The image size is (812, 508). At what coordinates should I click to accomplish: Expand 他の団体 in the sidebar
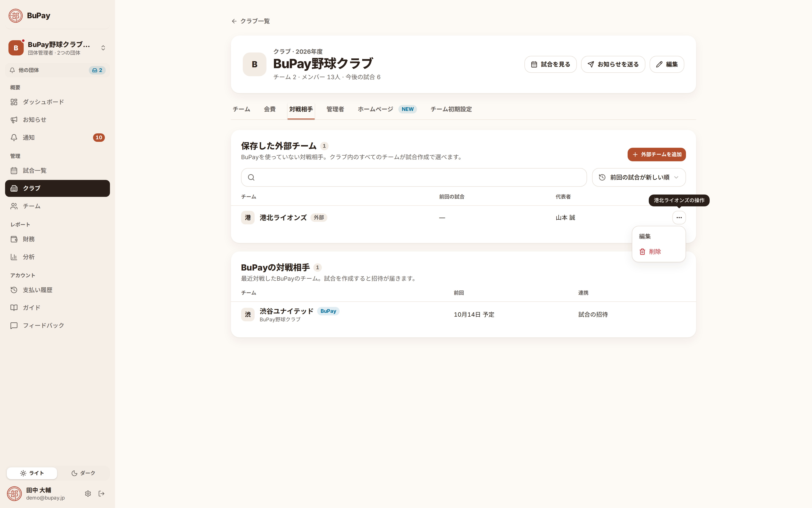coord(57,70)
